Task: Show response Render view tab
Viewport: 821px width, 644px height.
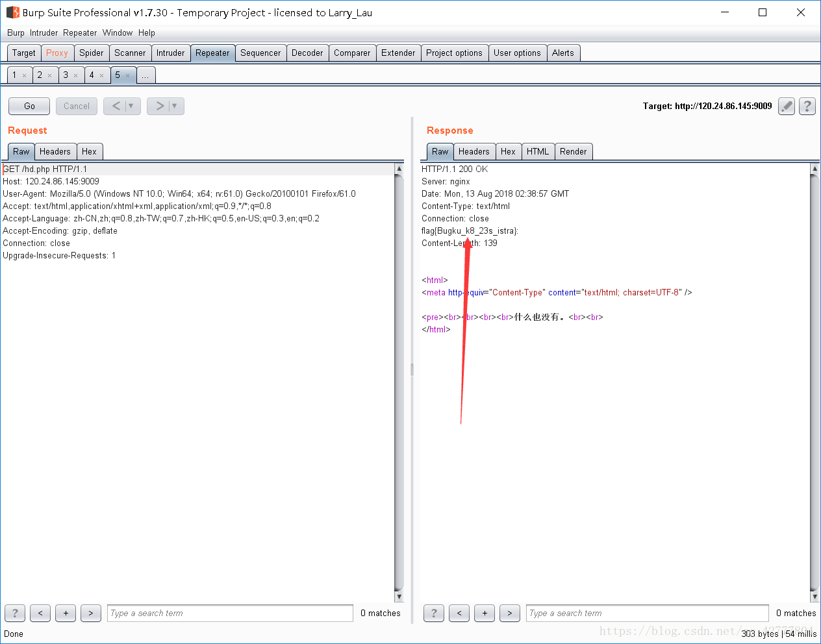Action: point(573,151)
